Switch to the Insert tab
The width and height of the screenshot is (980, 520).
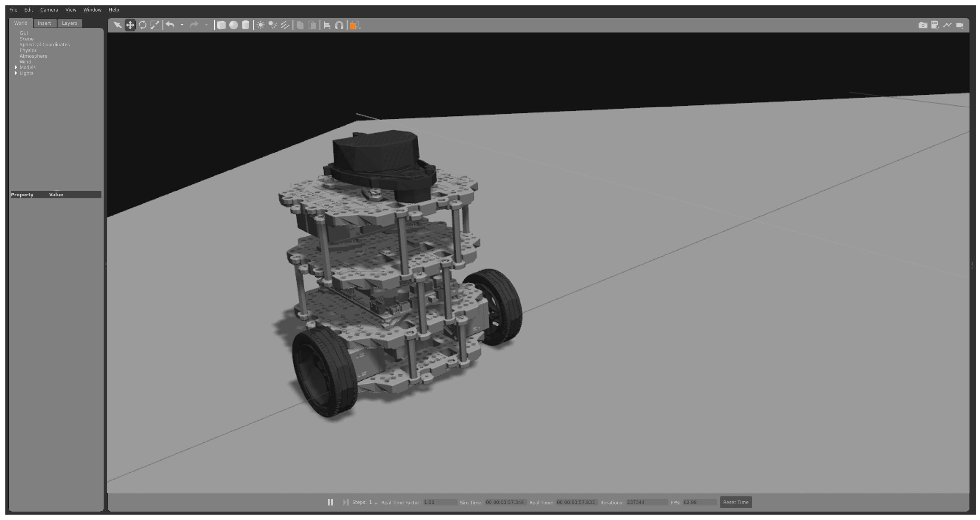click(44, 23)
